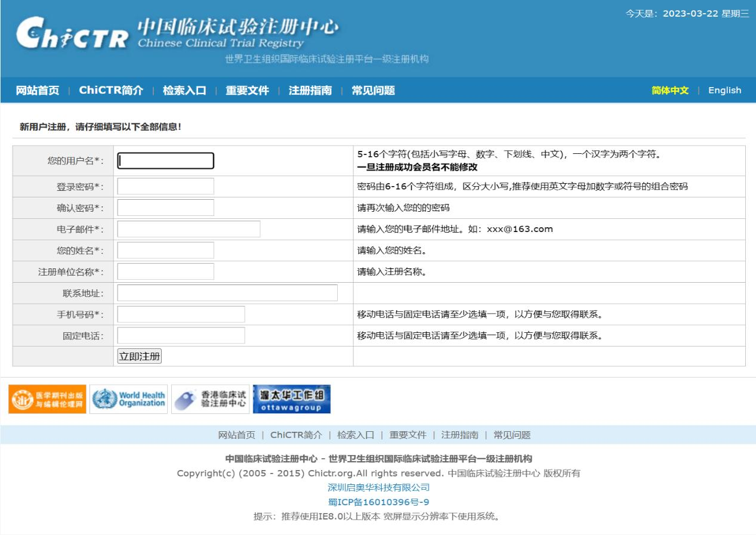
Task: Open 重要文件 from the top navigation bar
Action: pos(247,91)
